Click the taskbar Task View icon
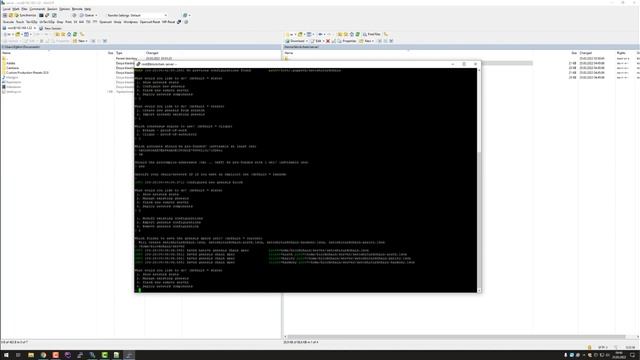This screenshot has width=640, height=360. pos(18,355)
